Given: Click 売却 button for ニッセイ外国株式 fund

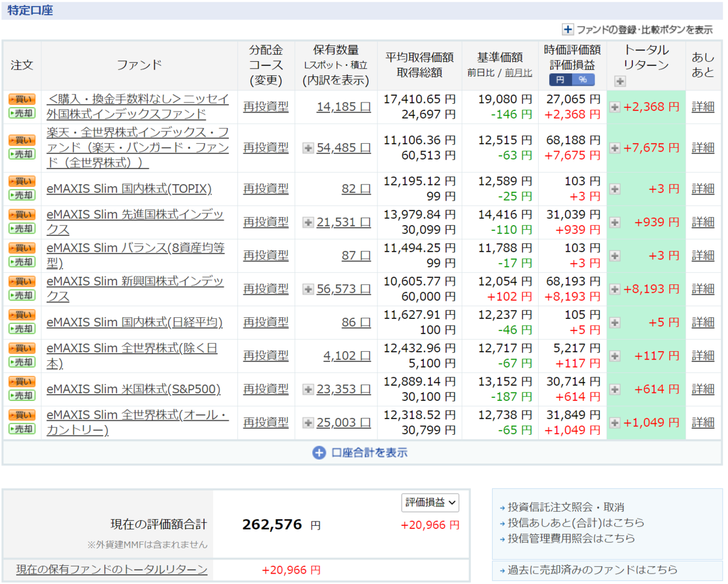Looking at the screenshot, I should [x=22, y=113].
